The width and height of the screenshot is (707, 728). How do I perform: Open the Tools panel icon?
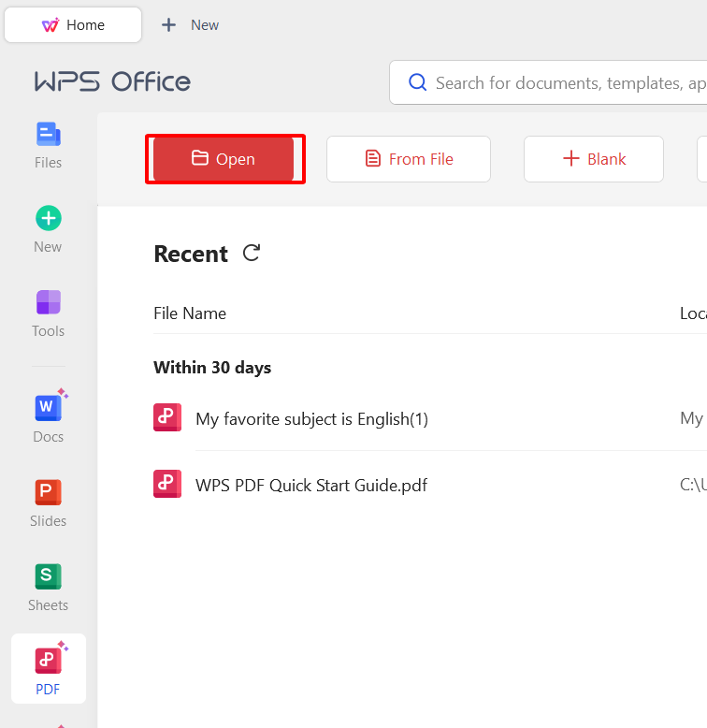48,303
